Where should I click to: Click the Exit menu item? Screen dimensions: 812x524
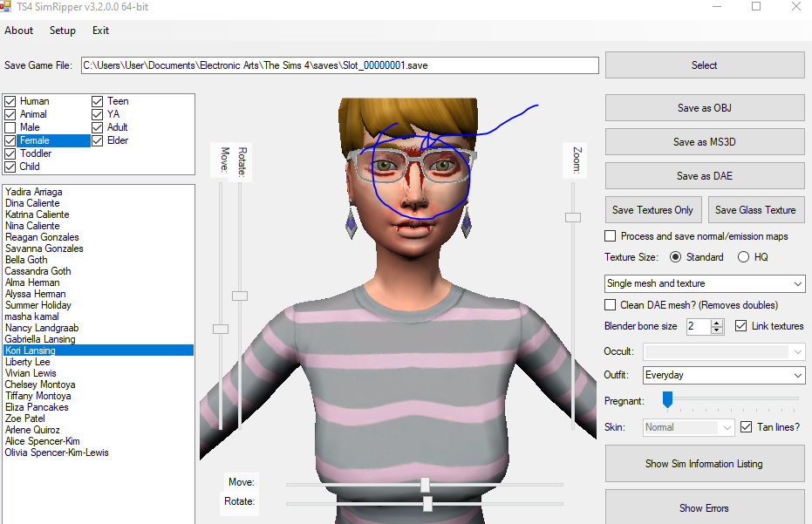[99, 31]
